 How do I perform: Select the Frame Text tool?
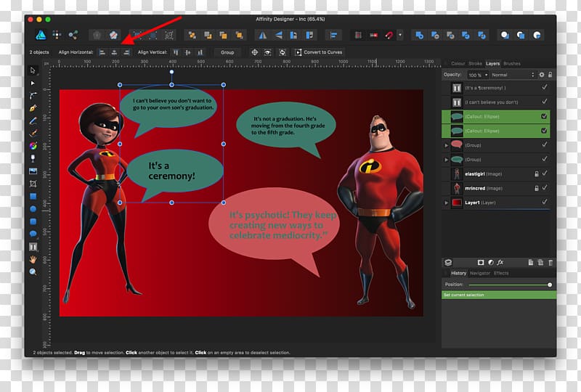[33, 247]
